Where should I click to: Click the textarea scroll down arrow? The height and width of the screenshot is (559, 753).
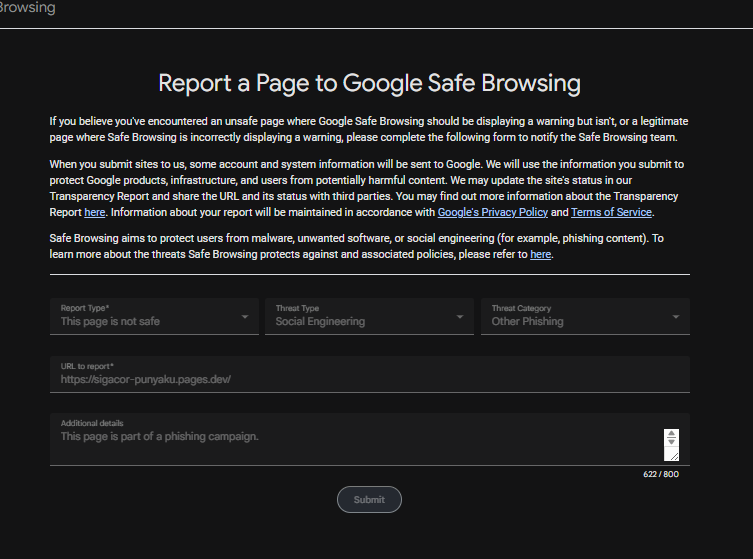coord(671,441)
